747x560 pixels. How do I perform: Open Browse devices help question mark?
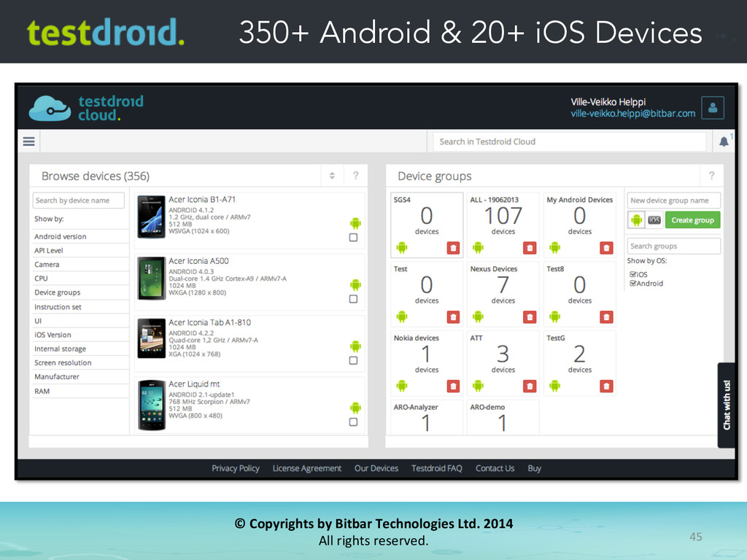point(355,176)
